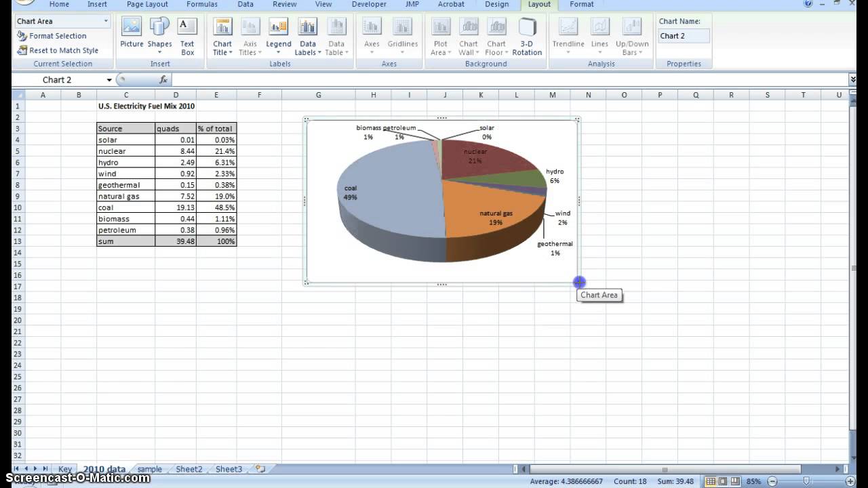The width and height of the screenshot is (868, 488).
Task: Open the Legend options
Action: [x=278, y=37]
